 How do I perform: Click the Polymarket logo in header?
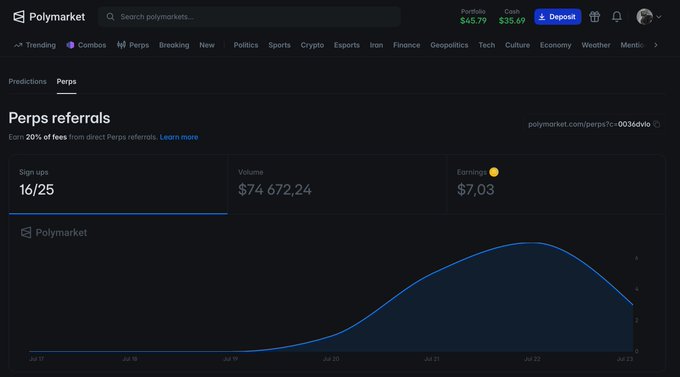(x=49, y=17)
